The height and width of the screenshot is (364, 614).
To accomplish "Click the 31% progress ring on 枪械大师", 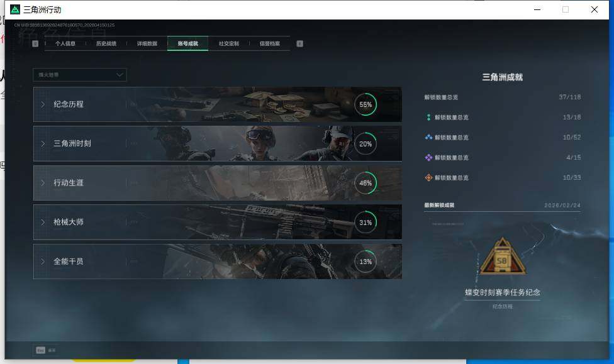I will pos(366,222).
